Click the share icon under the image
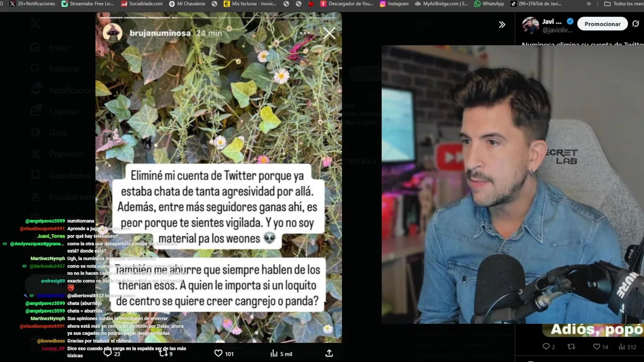This screenshot has height=362, width=644. coord(329,353)
